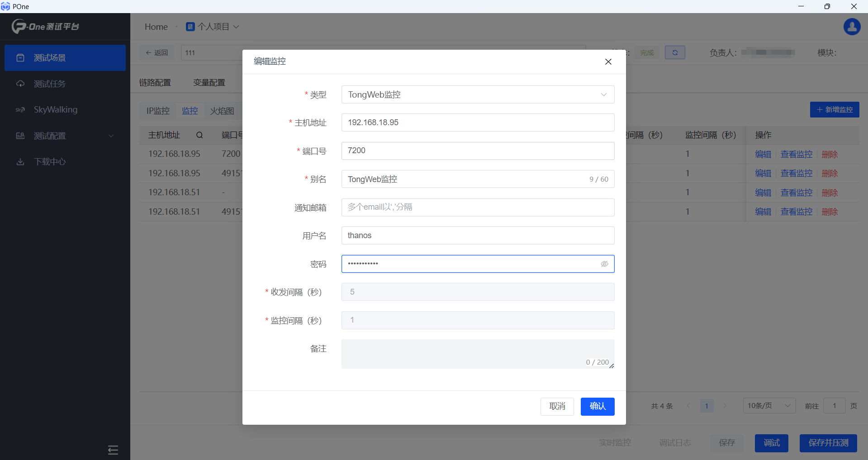Open the 10条/页 page size dropdown
The height and width of the screenshot is (460, 868).
coord(768,406)
